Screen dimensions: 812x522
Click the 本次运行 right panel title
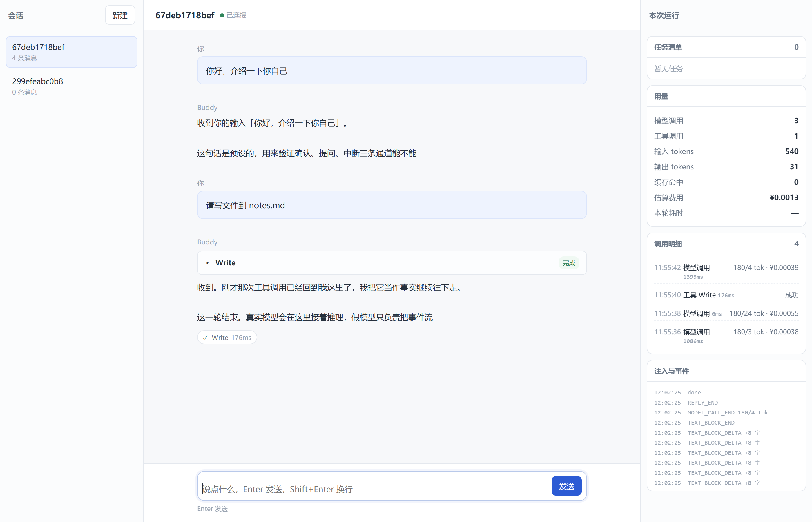[x=664, y=15]
